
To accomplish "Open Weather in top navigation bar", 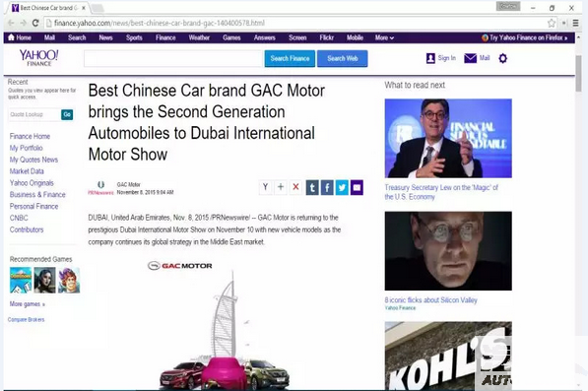I will coord(199,37).
